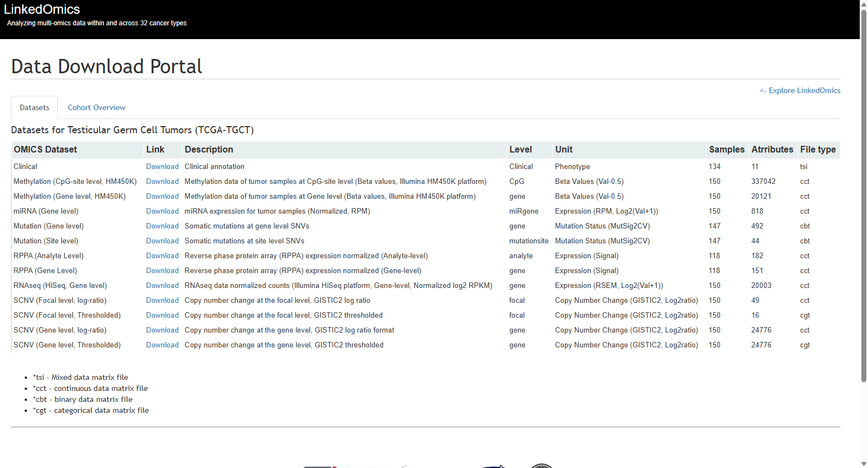Switch to the Cohort Overview tab

(x=96, y=107)
